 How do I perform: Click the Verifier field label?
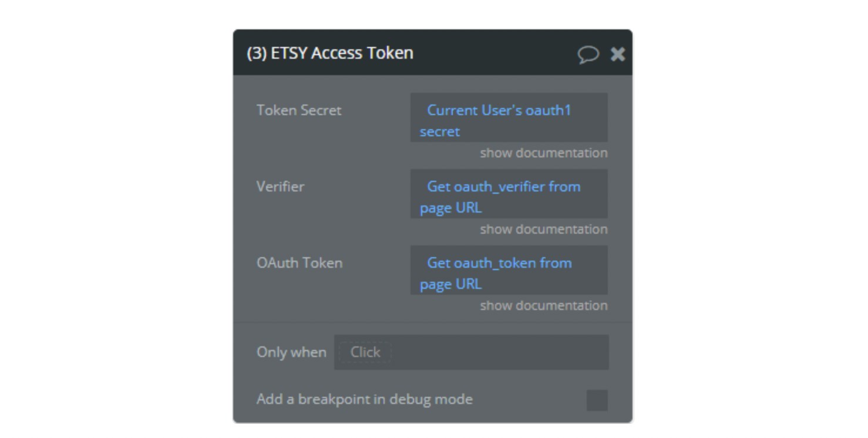point(280,187)
